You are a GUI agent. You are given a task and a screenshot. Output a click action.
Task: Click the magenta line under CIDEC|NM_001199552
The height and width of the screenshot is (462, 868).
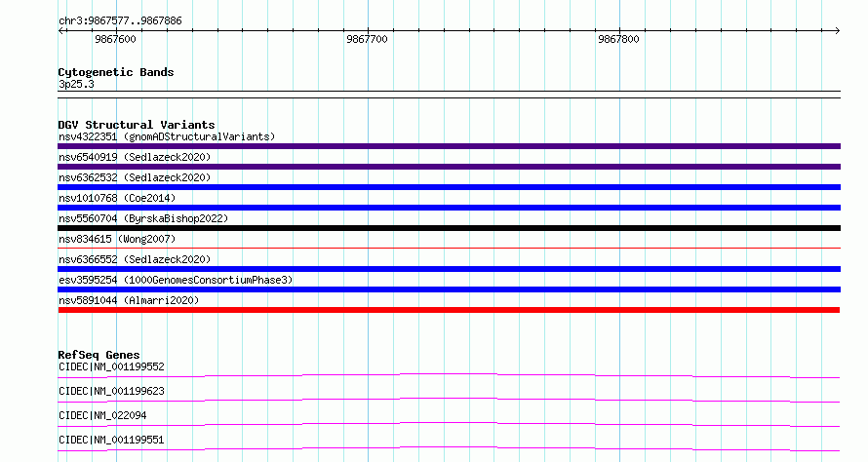tap(449, 375)
